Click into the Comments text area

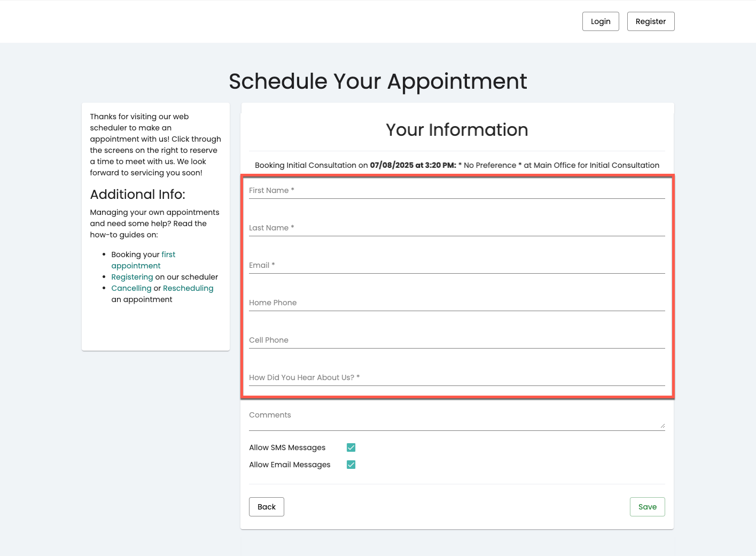coord(457,418)
